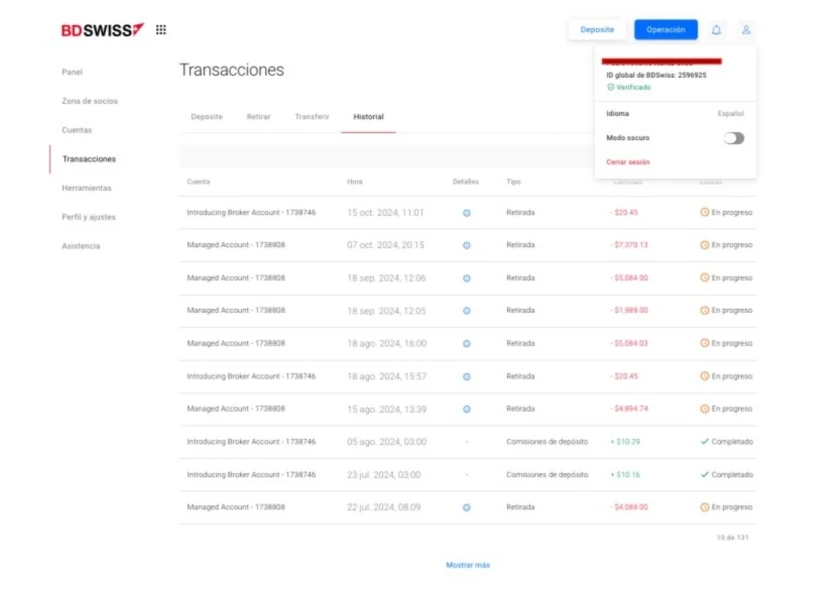The image size is (817, 600).
Task: Select the Transferir tab
Action: (311, 117)
